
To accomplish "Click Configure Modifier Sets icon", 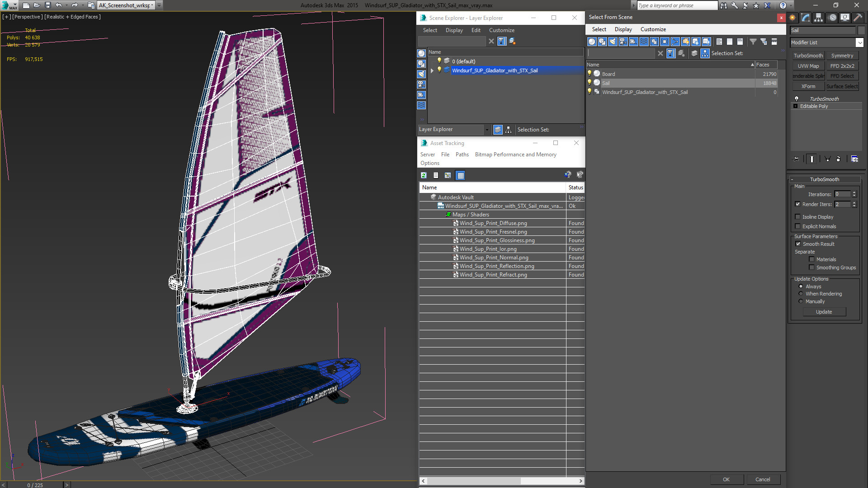I will 854,159.
